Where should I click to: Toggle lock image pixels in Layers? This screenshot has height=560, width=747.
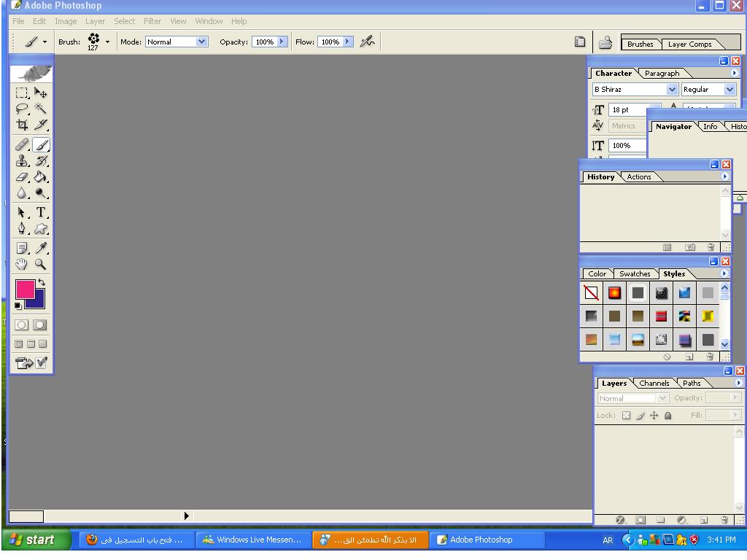(640, 416)
